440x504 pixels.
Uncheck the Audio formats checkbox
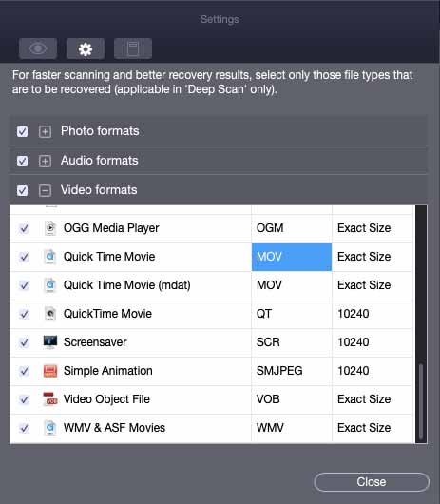[22, 161]
